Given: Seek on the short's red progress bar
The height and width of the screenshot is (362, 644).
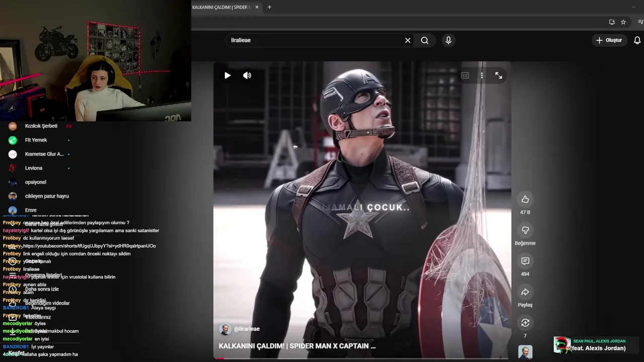Looking at the screenshot, I should point(362,358).
